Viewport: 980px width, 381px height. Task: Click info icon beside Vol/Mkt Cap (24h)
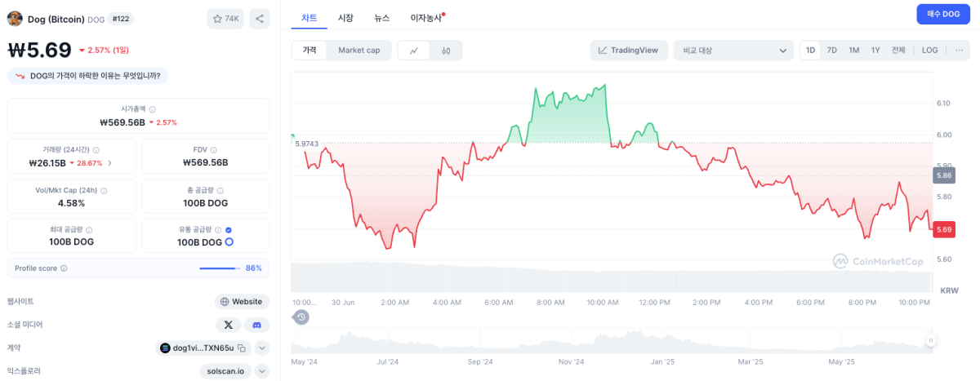(104, 190)
